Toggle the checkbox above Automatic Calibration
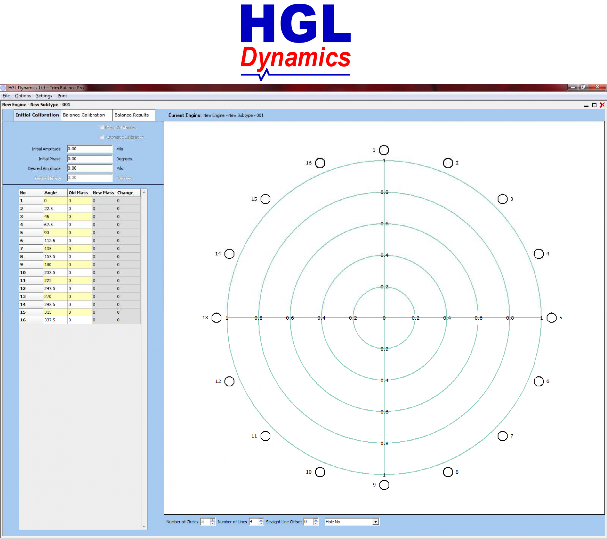This screenshot has width=607, height=539. click(102, 127)
